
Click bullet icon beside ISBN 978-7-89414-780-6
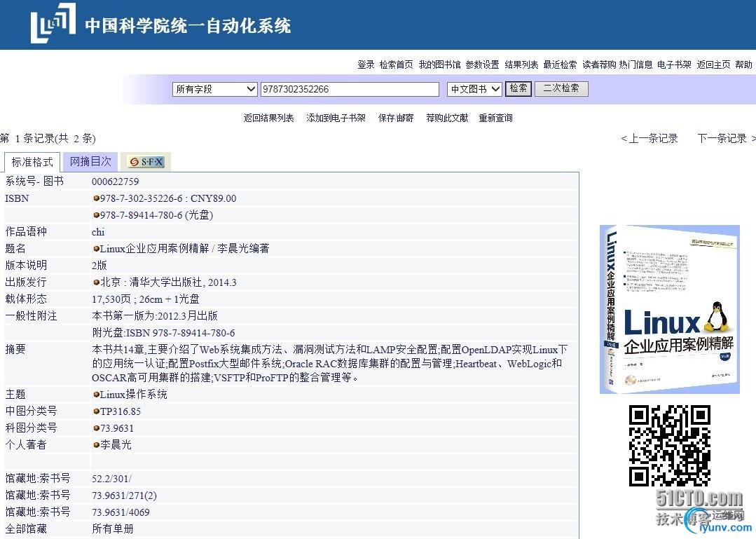pos(97,215)
